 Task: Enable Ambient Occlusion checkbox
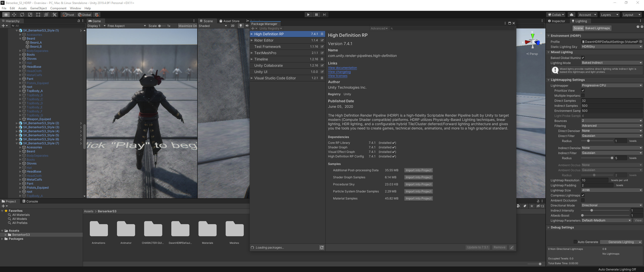coord(583,200)
